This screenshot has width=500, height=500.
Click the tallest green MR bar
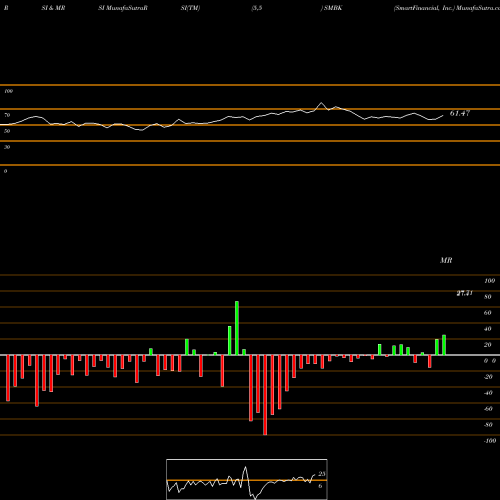[x=237, y=328]
